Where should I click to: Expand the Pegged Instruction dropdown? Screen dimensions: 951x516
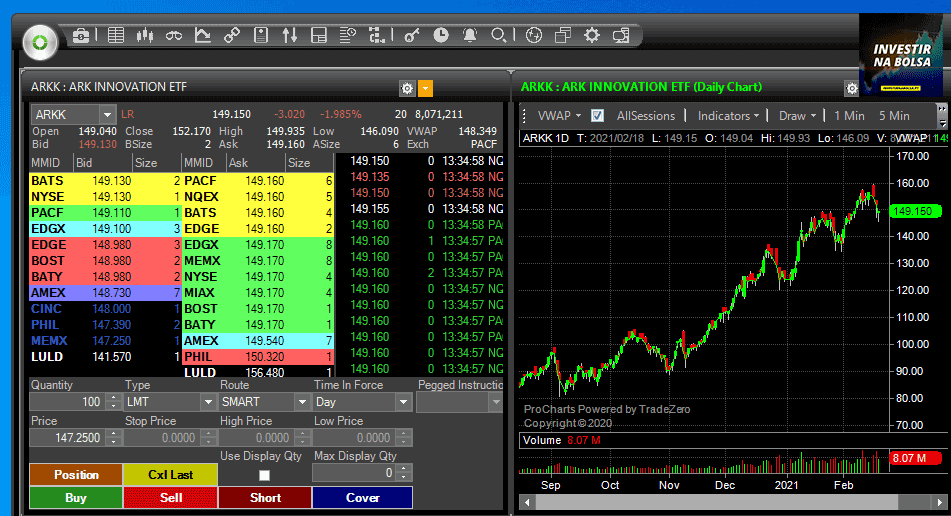click(496, 402)
